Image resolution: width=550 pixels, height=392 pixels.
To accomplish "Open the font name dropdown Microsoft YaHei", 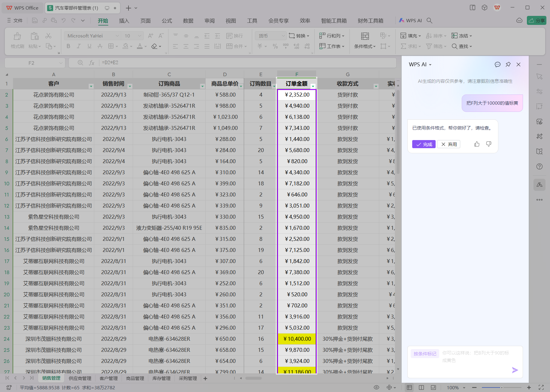I will [x=92, y=36].
